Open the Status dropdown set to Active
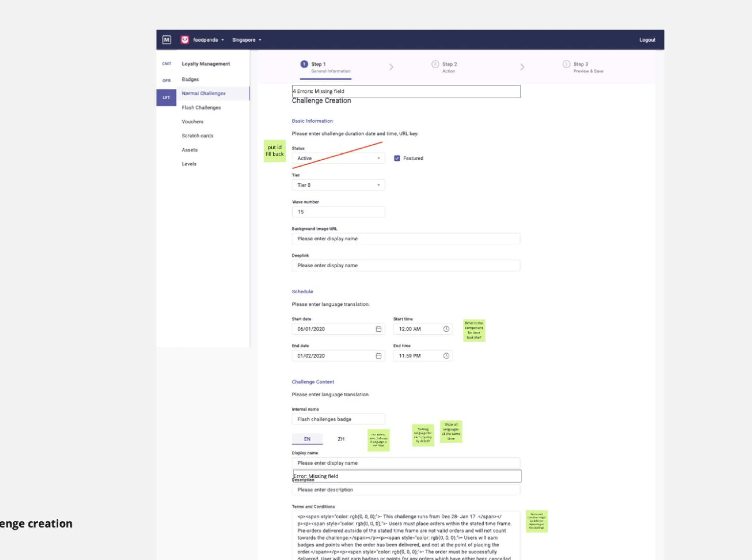Viewport: 752px width, 560px height. click(338, 158)
